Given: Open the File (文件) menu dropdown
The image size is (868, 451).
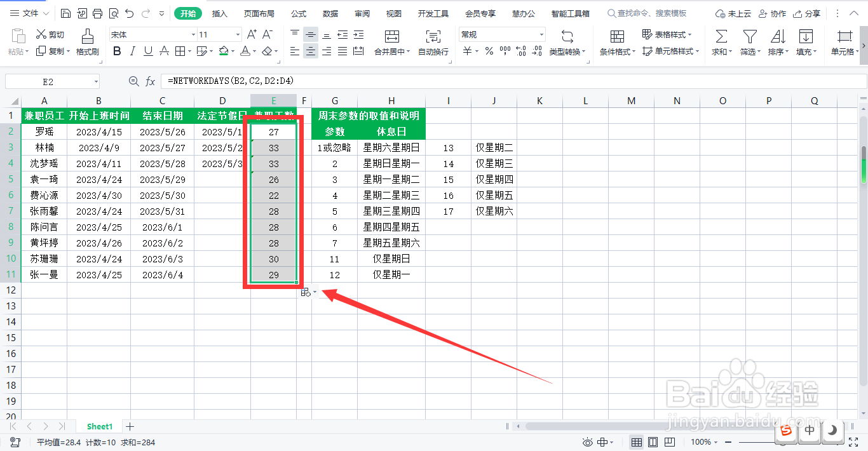Looking at the screenshot, I should 29,13.
